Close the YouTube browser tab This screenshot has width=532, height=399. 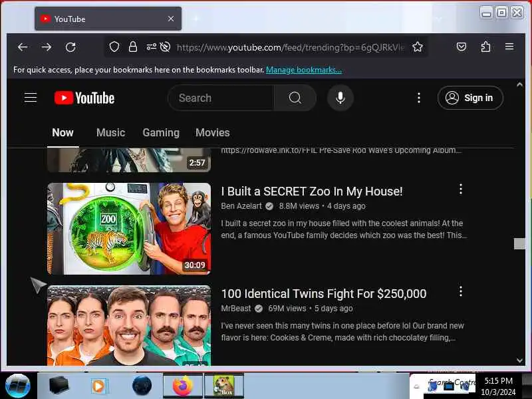coord(171,19)
